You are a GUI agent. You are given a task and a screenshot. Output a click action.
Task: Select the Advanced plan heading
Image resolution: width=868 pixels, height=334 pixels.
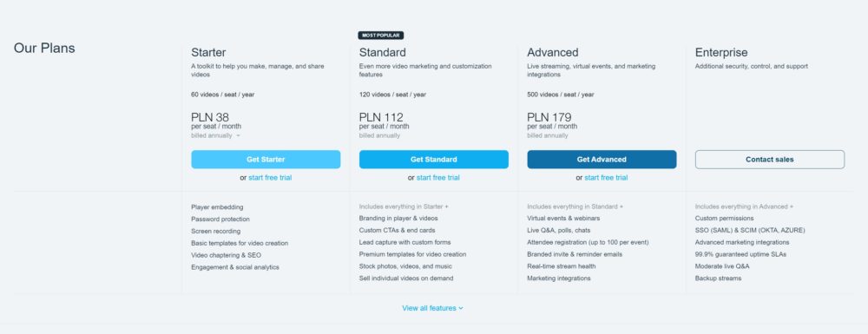click(x=552, y=53)
